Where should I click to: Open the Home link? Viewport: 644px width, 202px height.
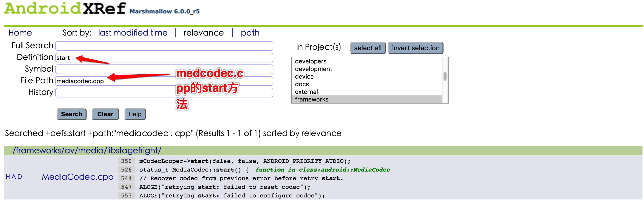click(20, 33)
